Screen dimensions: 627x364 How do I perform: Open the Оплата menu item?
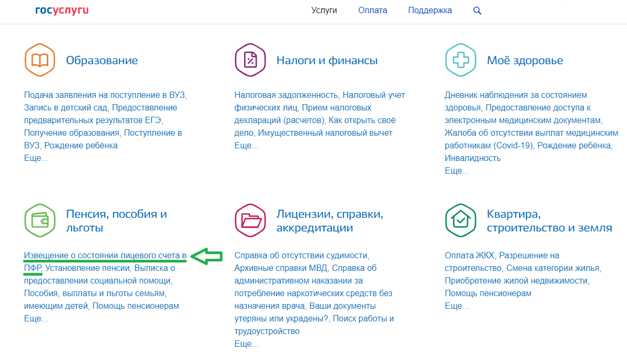373,11
